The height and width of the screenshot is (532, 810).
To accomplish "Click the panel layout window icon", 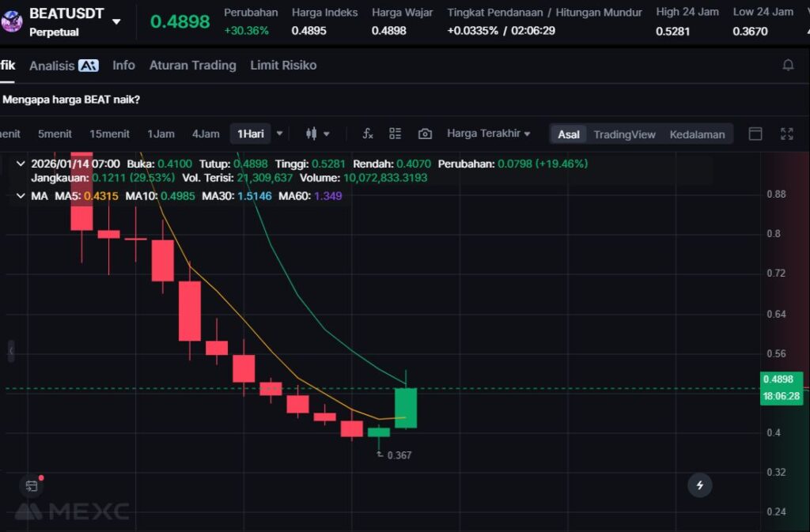I will (755, 134).
